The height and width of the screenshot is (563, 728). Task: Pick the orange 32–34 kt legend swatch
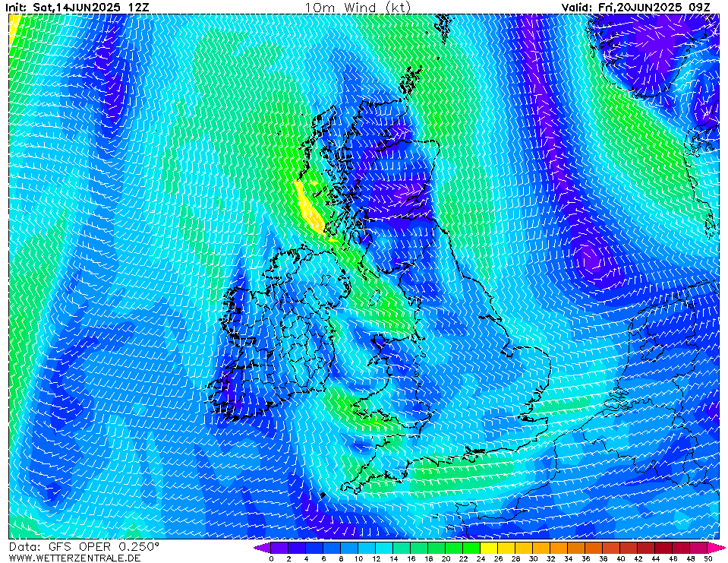tap(559, 548)
